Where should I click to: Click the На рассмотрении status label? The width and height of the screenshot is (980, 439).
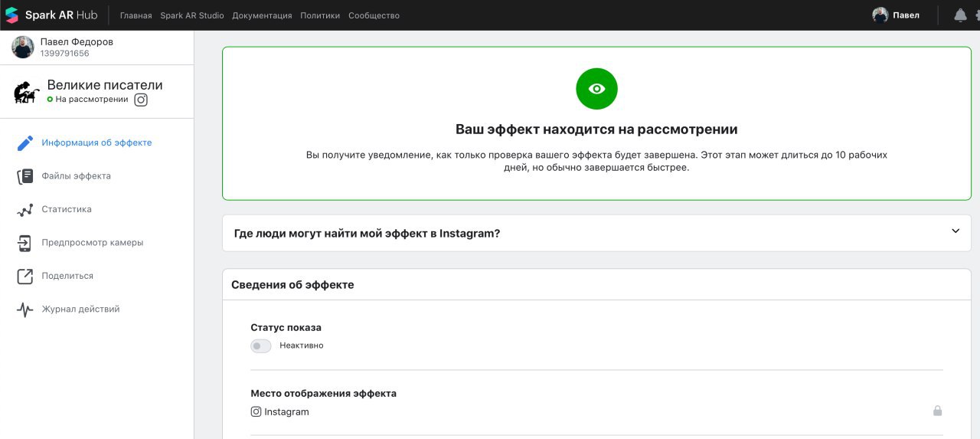point(92,100)
